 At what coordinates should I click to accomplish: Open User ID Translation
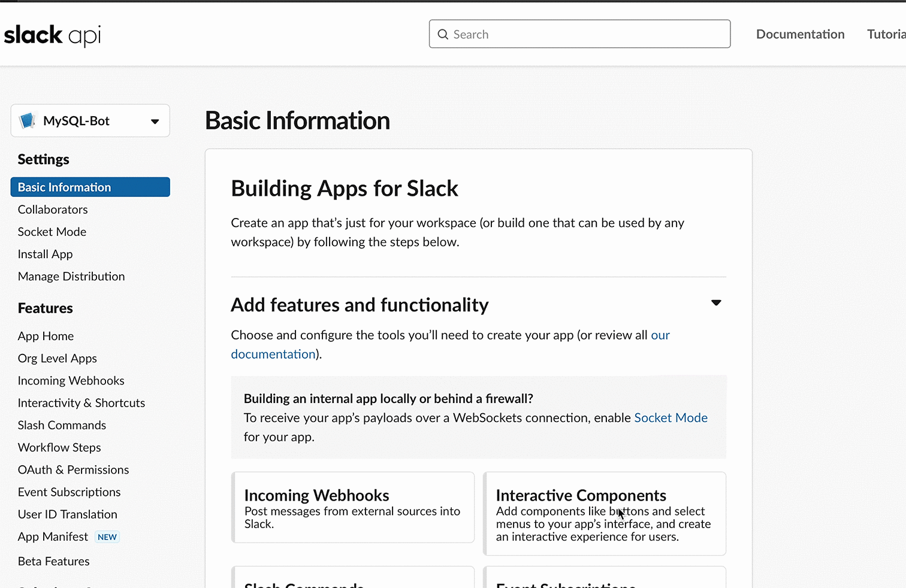[68, 514]
